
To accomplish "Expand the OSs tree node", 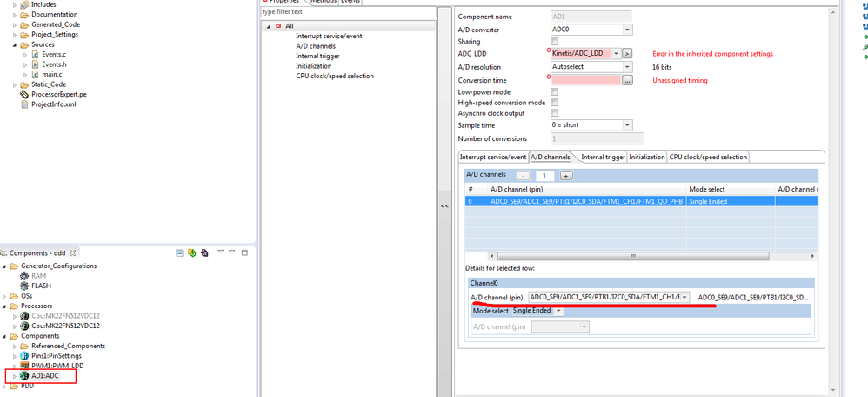I will (5, 296).
